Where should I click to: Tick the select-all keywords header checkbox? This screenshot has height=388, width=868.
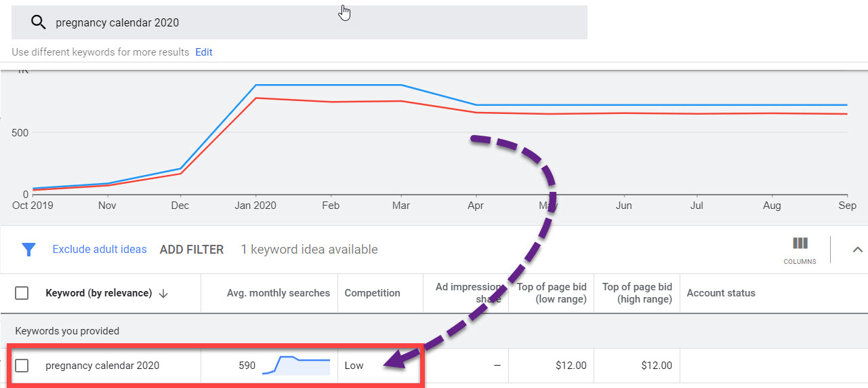click(22, 293)
